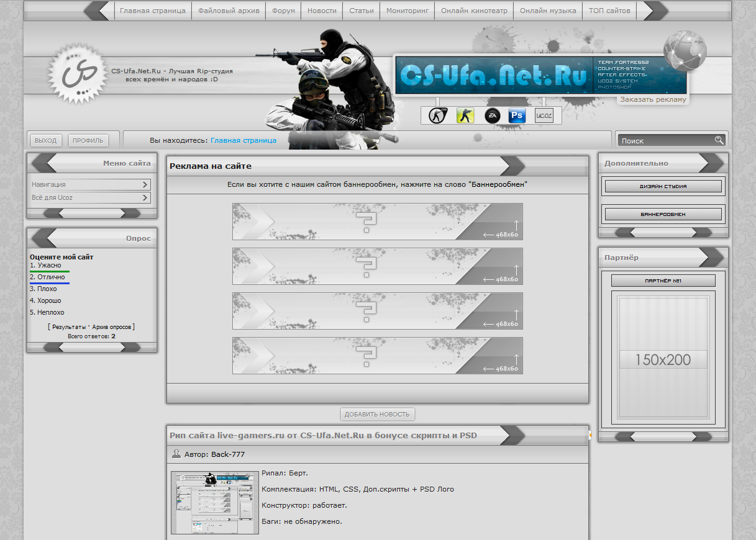Image resolution: width=756 pixels, height=540 pixels.
Task: Select poll answer "4. Хорошо"
Action: (x=45, y=300)
